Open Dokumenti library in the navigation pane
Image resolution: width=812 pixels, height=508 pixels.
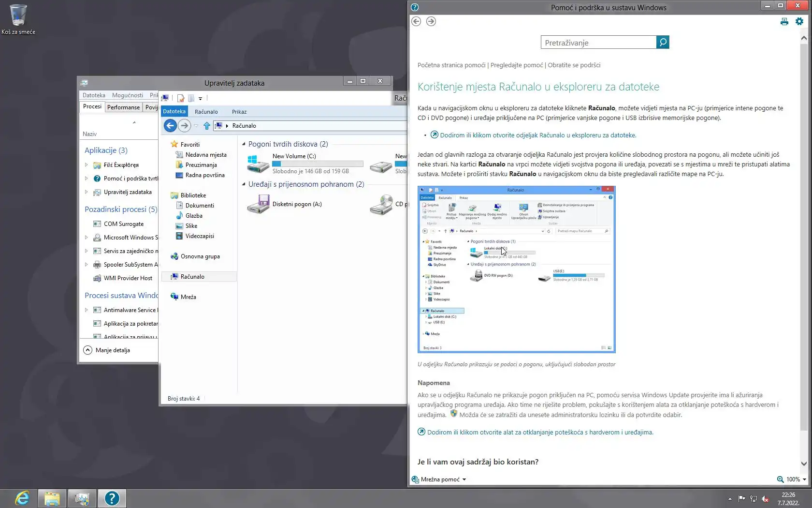pyautogui.click(x=195, y=206)
